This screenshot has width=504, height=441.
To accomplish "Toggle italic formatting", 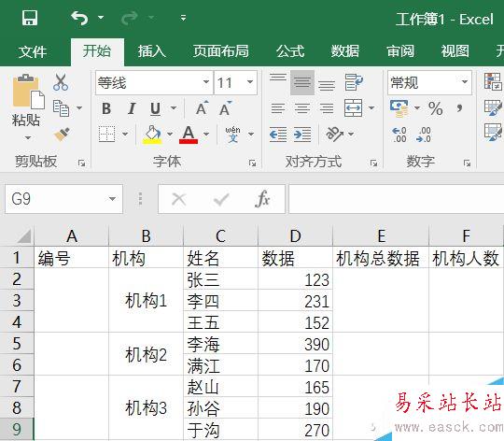I will click(132, 108).
